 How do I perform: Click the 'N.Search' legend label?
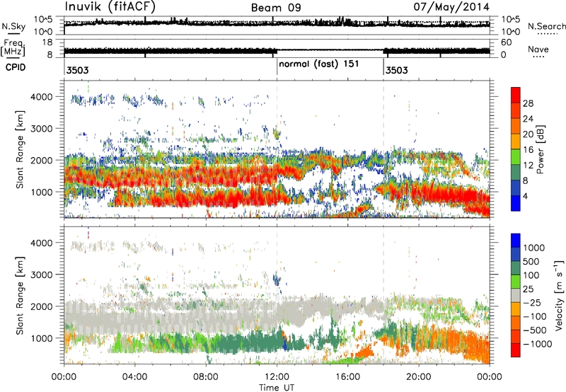click(547, 26)
